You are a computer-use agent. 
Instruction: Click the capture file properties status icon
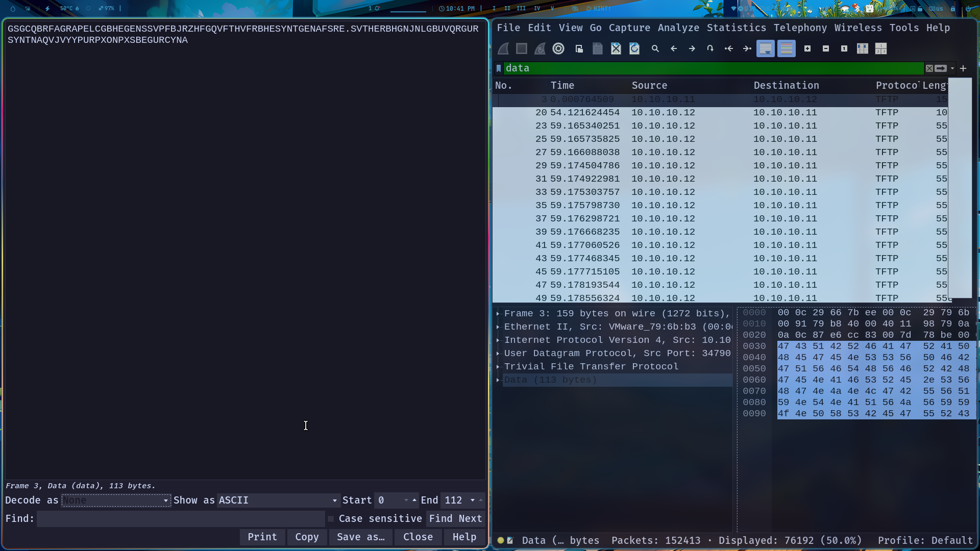510,540
